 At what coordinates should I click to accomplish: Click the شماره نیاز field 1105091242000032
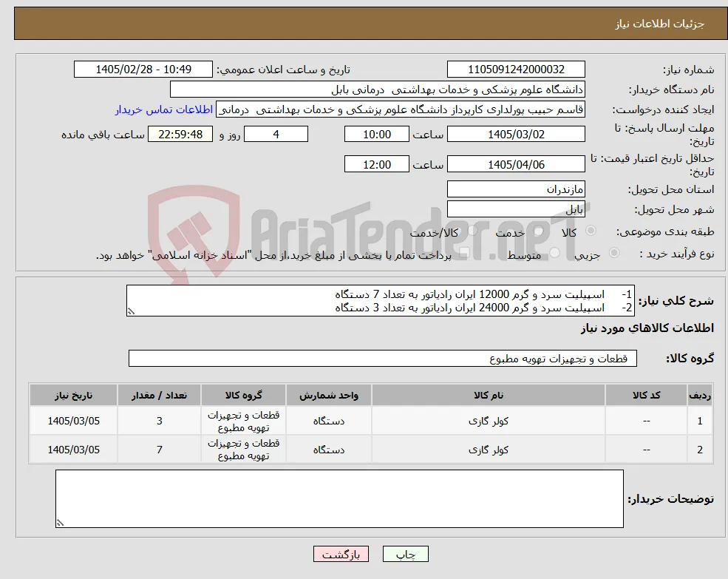[x=516, y=70]
